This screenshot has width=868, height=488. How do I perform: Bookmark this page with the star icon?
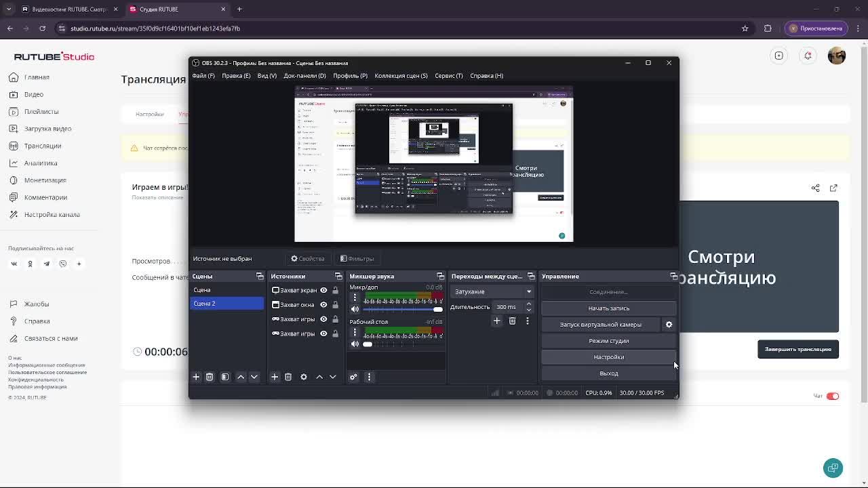tap(745, 28)
